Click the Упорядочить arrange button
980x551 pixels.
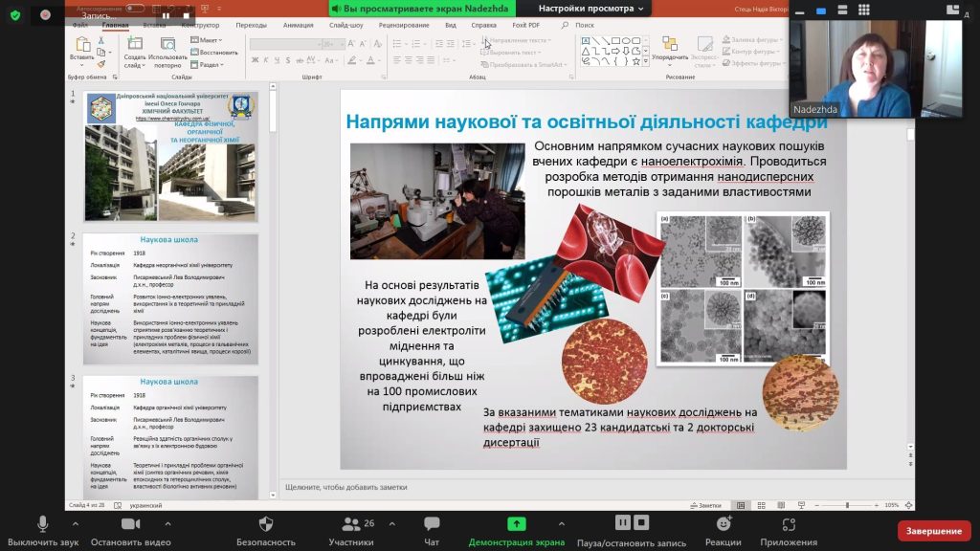[670, 50]
